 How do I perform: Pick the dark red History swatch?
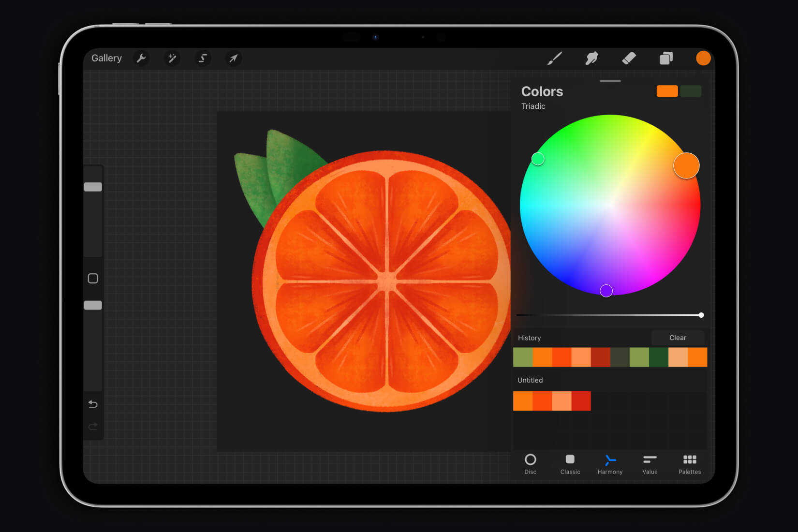point(600,357)
